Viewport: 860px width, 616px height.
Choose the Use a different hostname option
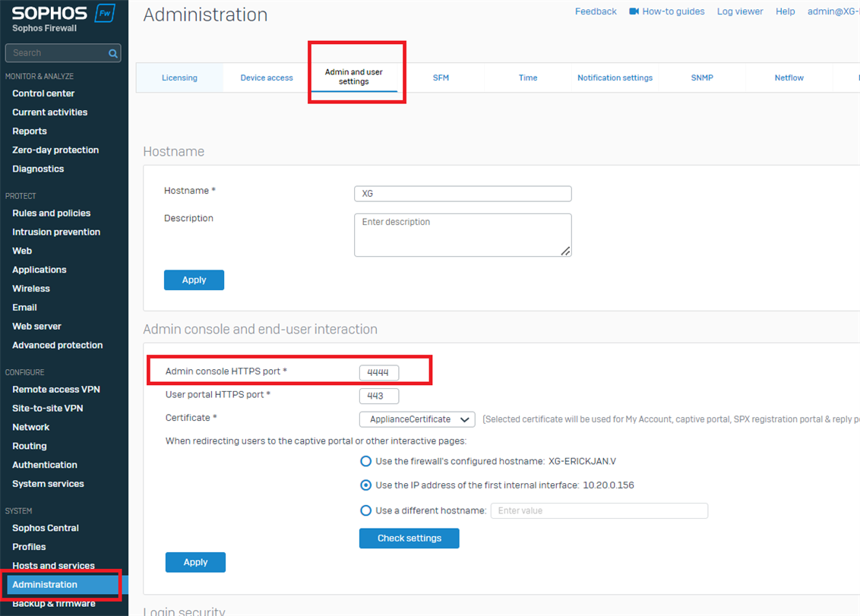[366, 510]
